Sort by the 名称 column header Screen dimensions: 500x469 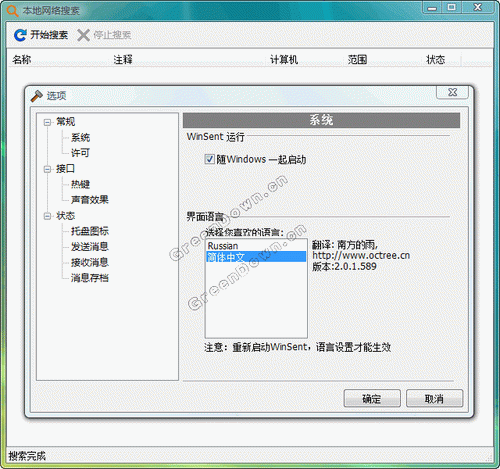point(22,60)
